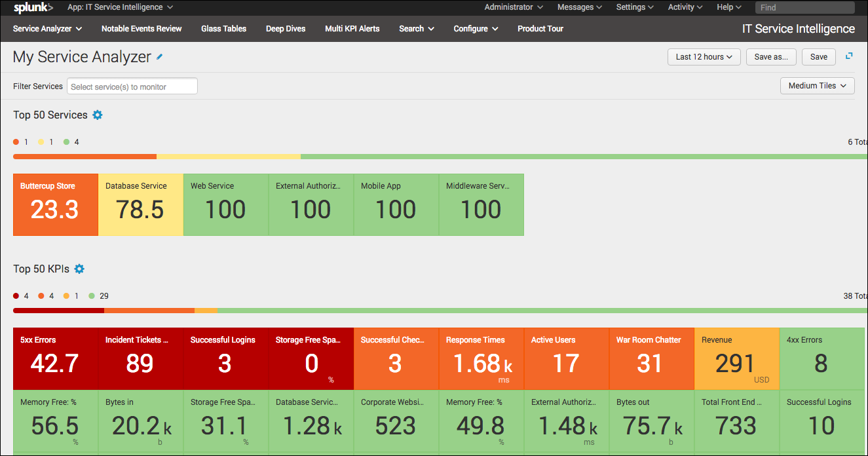
Task: Click the Filter Services input field
Action: 132,86
